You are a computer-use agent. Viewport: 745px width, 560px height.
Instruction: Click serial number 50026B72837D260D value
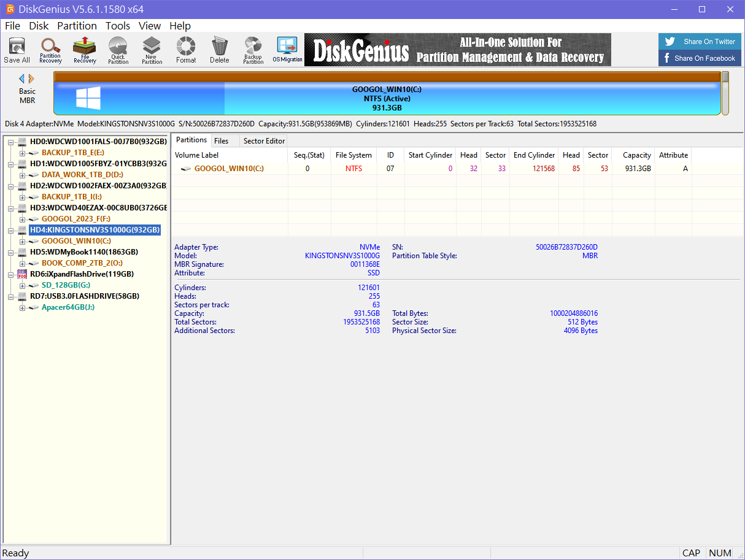pos(566,247)
